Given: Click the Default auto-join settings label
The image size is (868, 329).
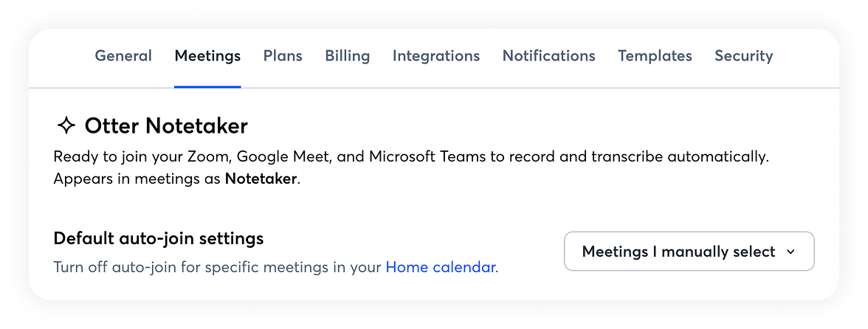Looking at the screenshot, I should [159, 239].
